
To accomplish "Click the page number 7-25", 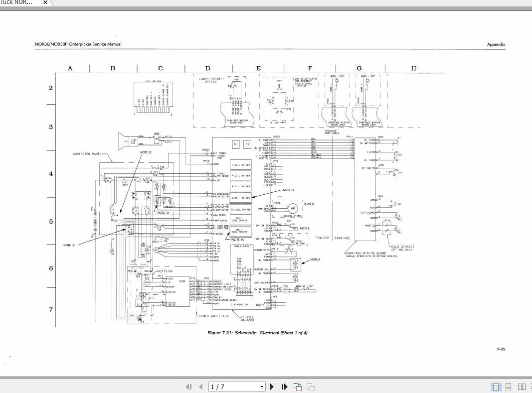I will tap(501, 349).
